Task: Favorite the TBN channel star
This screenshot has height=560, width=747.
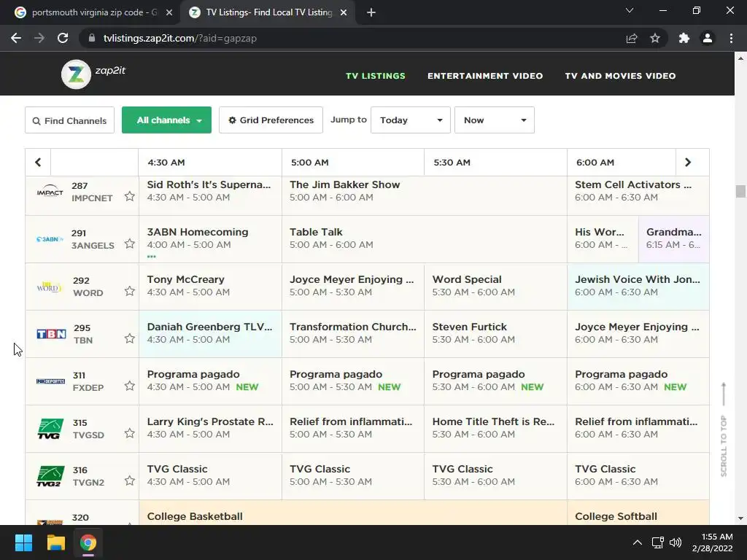Action: point(130,338)
